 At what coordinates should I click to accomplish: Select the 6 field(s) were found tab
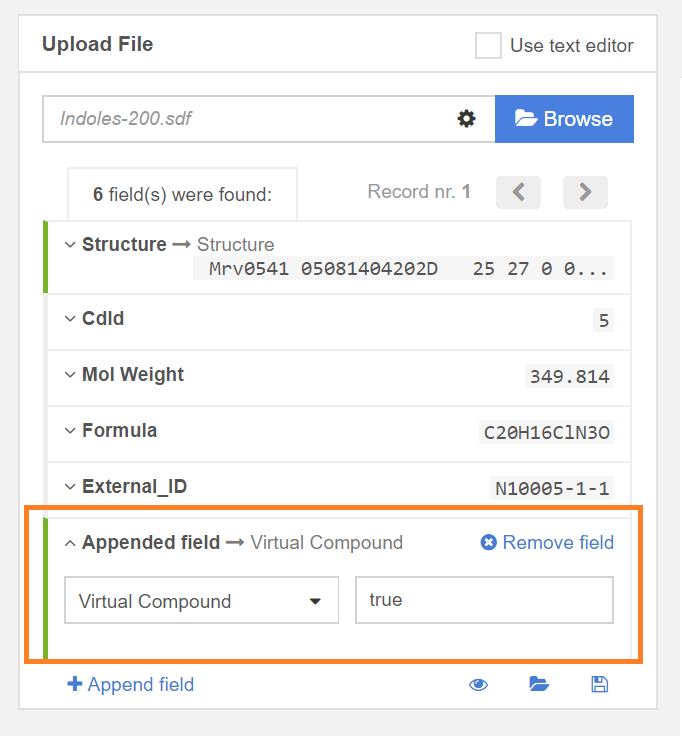point(182,195)
